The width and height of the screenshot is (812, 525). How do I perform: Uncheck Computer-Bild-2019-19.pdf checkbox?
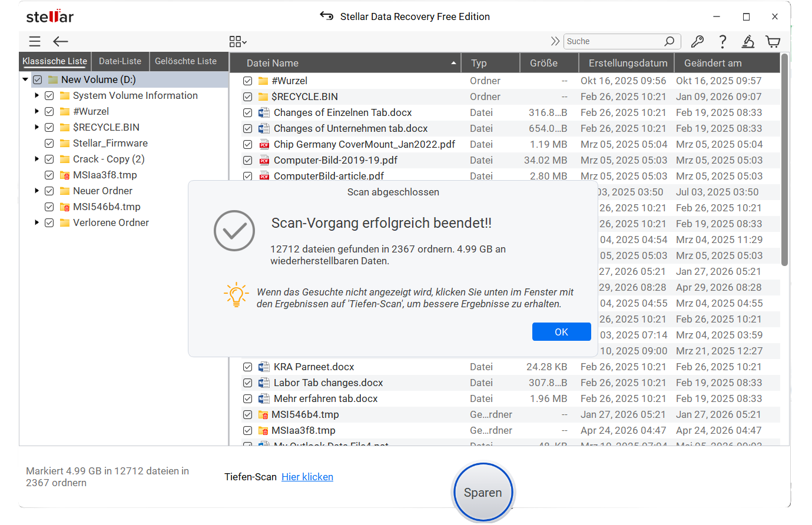pyautogui.click(x=248, y=160)
